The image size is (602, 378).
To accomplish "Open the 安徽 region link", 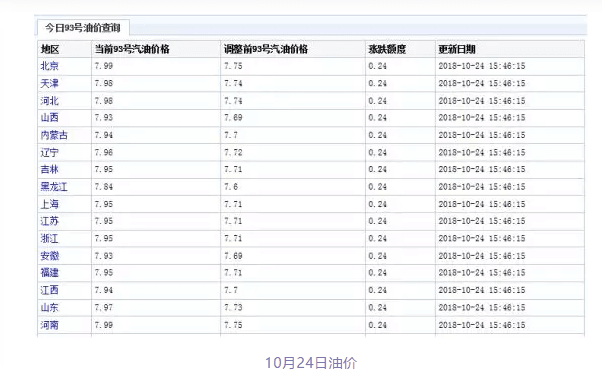I will point(50,256).
